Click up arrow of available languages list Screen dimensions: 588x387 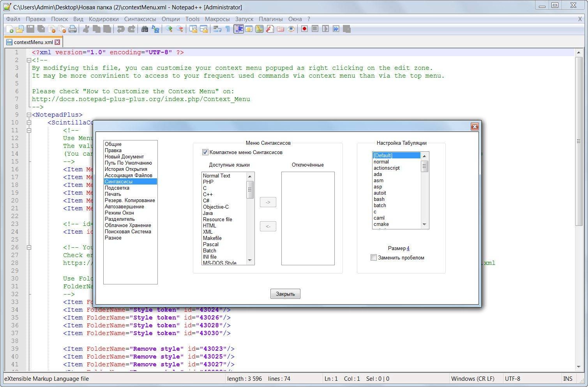coord(250,176)
